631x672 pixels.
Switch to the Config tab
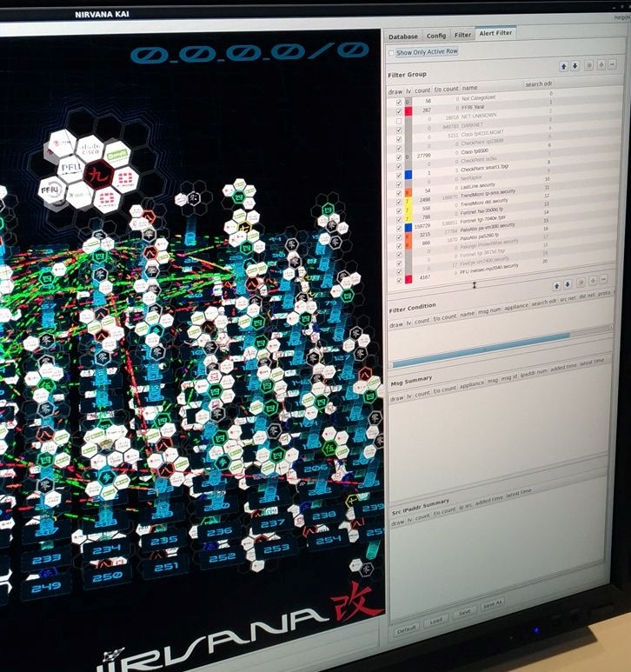click(436, 36)
